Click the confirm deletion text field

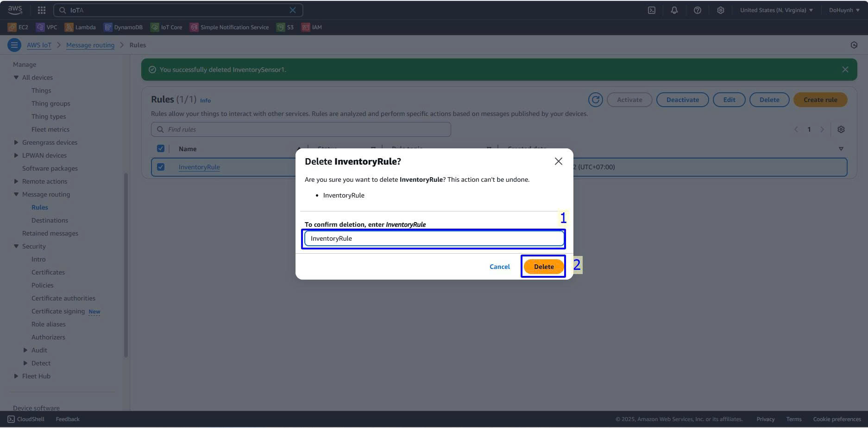(x=434, y=238)
